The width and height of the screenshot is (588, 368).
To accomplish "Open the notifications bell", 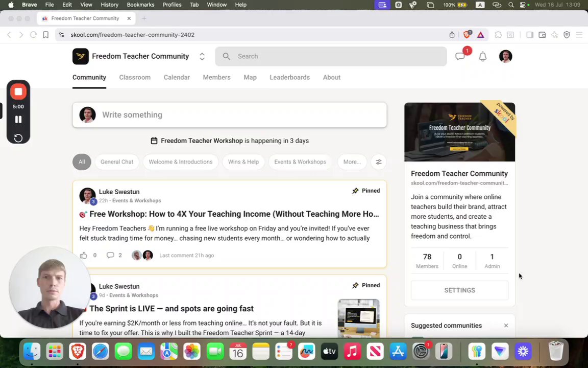I will [x=483, y=56].
